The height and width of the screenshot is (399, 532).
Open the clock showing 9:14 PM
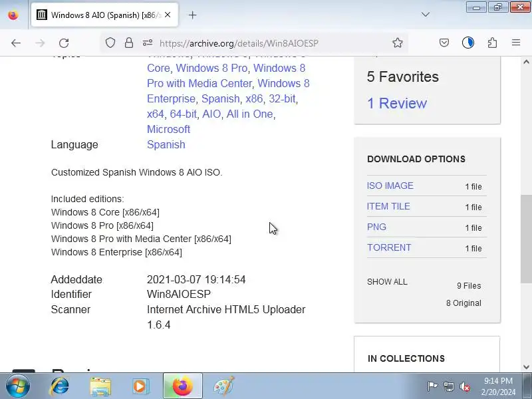[498, 386]
